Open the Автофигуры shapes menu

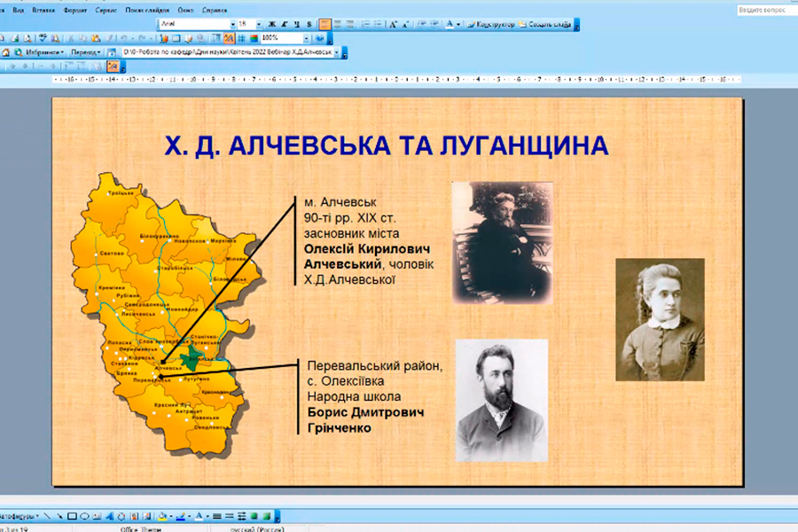[18, 515]
